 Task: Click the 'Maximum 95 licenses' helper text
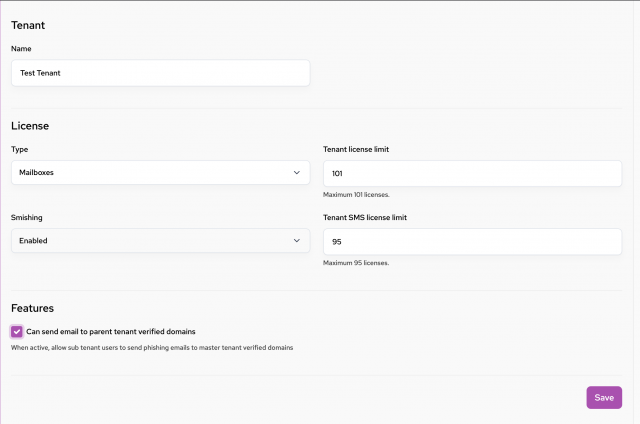coord(356,263)
